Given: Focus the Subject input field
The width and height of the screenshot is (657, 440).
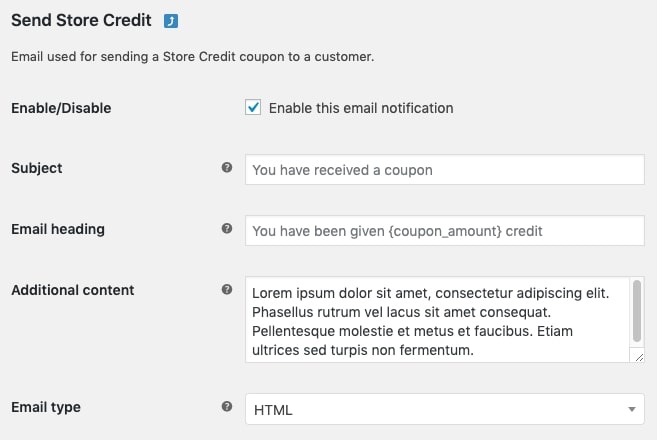Looking at the screenshot, I should [x=445, y=170].
